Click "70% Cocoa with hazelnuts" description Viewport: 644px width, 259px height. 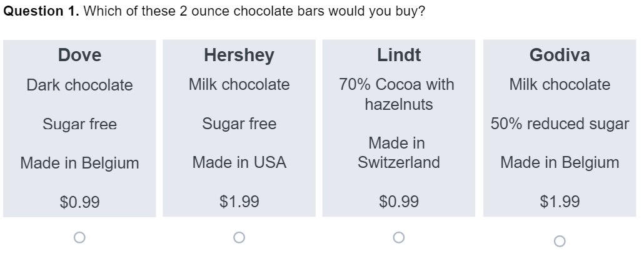tap(397, 94)
